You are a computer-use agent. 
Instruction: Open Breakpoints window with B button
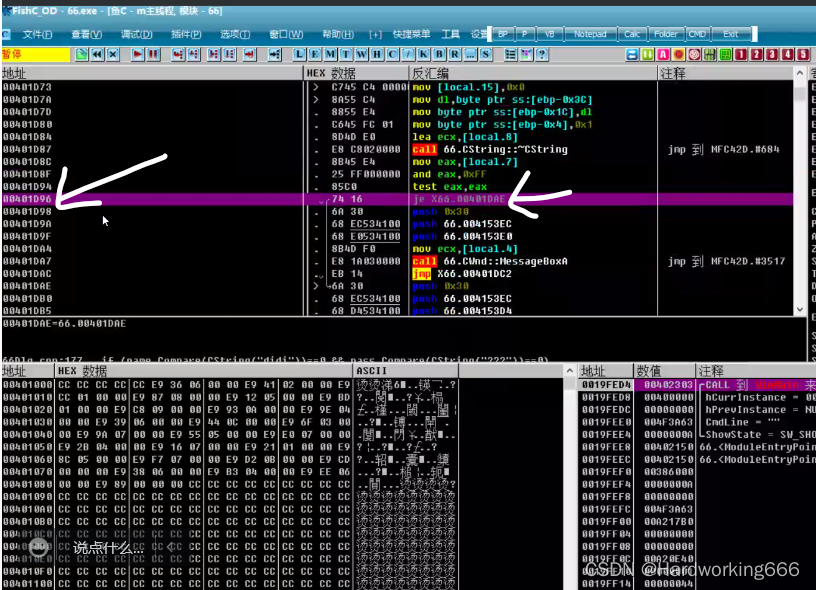point(439,55)
